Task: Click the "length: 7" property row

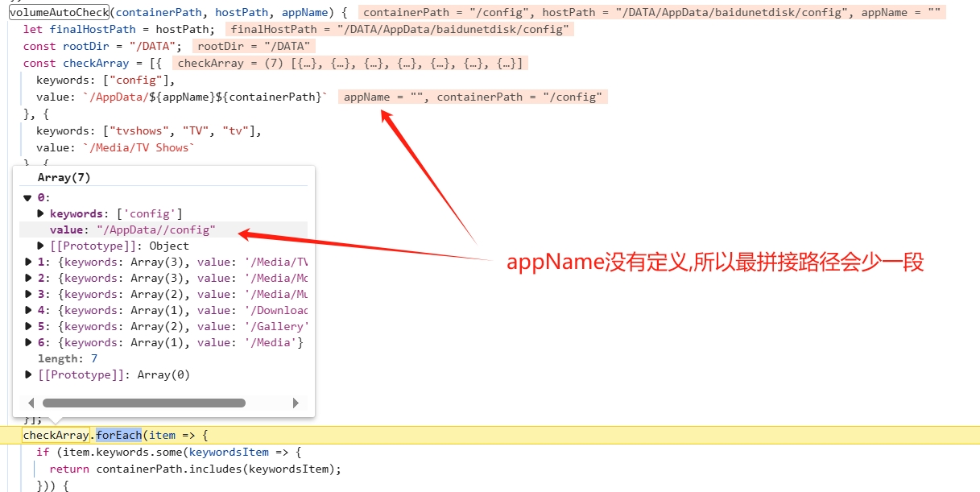Action: [68, 358]
